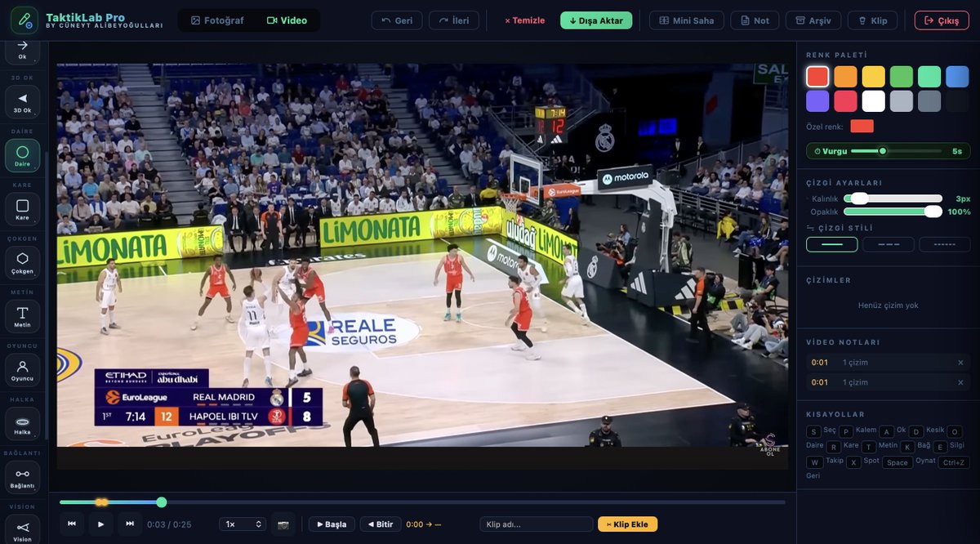Click the Bitir clip end button
This screenshot has height=544, width=980.
381,524
